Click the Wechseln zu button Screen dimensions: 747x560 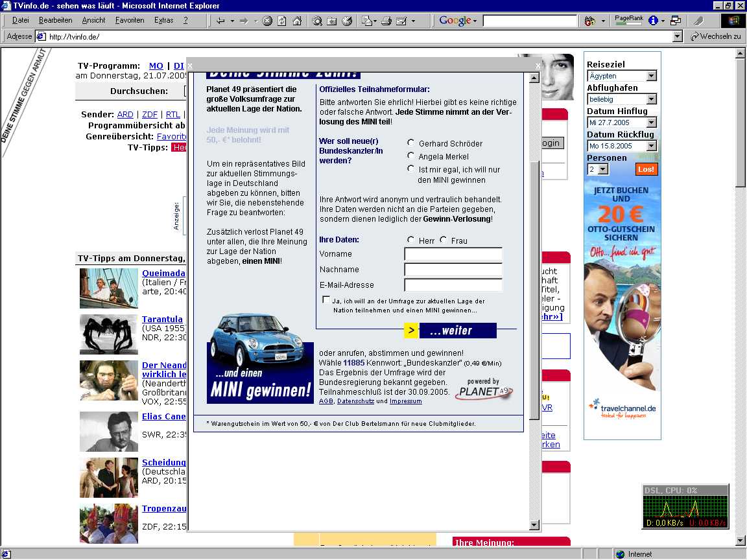tap(716, 37)
